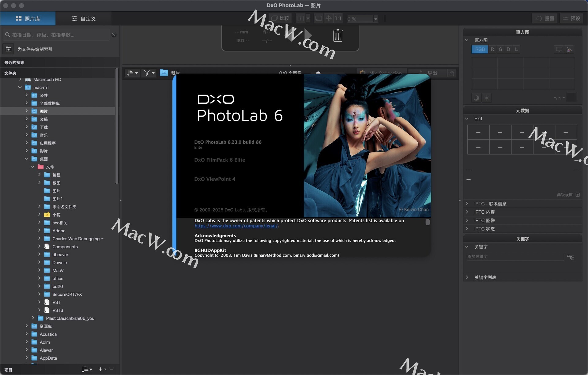
Task: Toggle highlight clipping sun icon
Action: (x=486, y=98)
